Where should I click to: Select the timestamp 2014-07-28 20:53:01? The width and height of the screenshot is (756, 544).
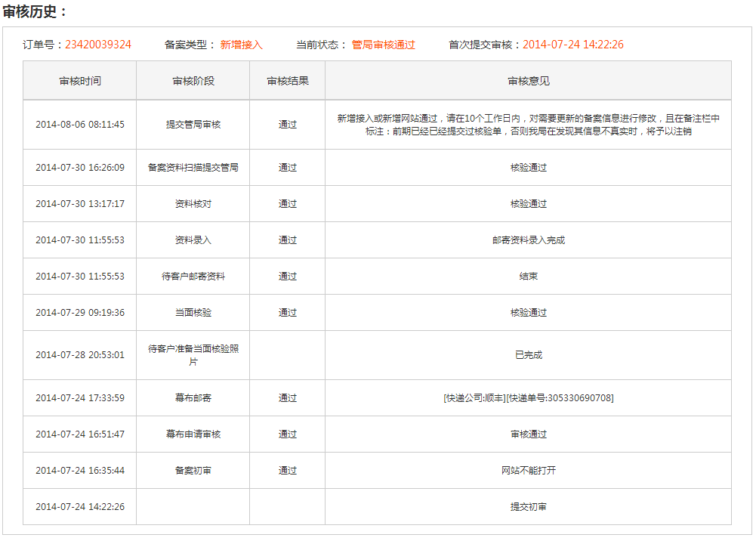tap(80, 355)
